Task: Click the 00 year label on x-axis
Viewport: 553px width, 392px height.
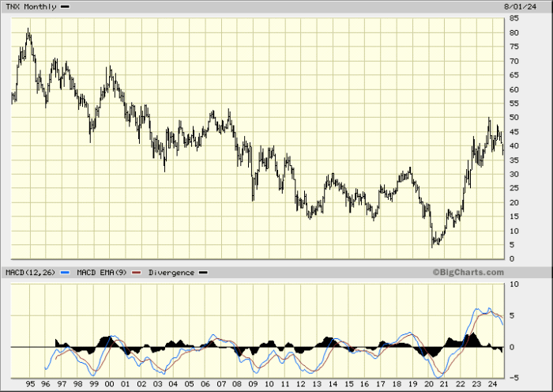Action: 110,385
